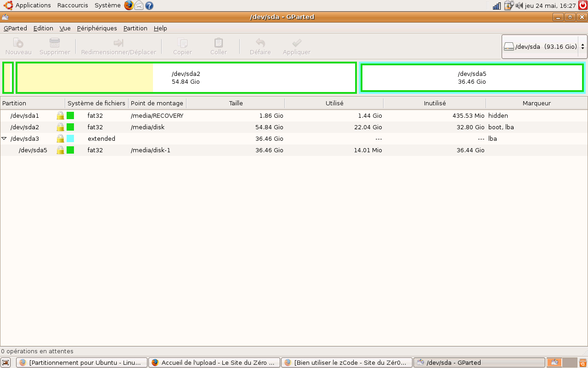Open the /dev/sda device selector dropdown
Screen dimensions: 588x368
point(544,46)
